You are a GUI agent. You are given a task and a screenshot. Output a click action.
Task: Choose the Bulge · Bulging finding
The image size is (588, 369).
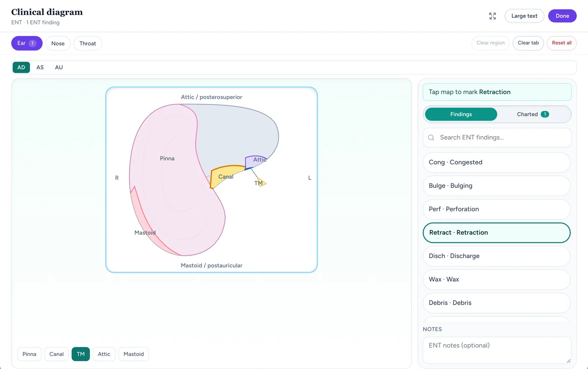point(497,186)
